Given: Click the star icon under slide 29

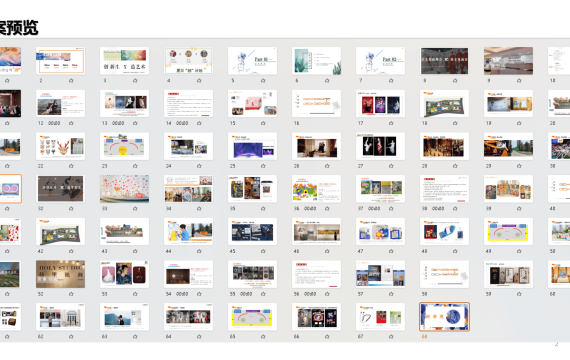Looking at the screenshot, I should tap(519, 166).
